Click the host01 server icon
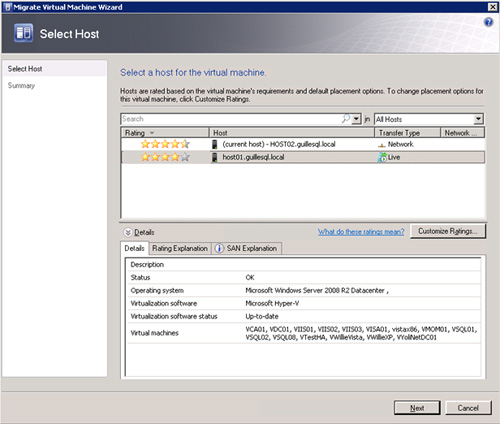500x424 pixels. click(x=215, y=157)
